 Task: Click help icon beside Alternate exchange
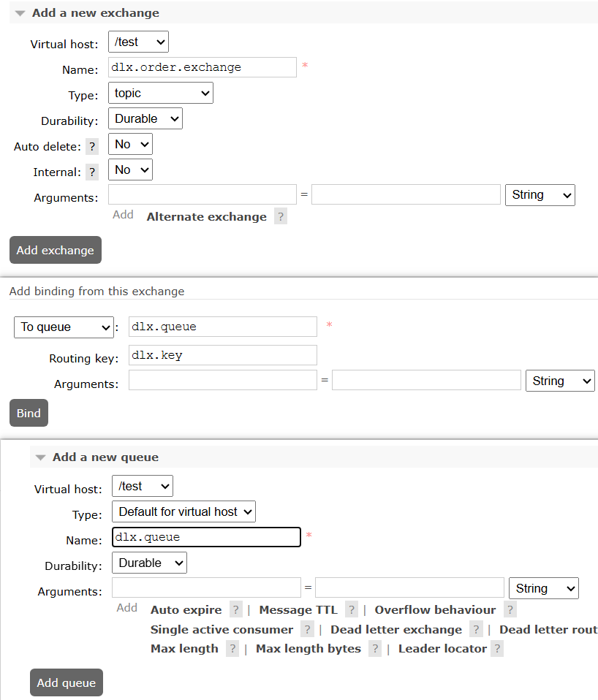click(281, 217)
